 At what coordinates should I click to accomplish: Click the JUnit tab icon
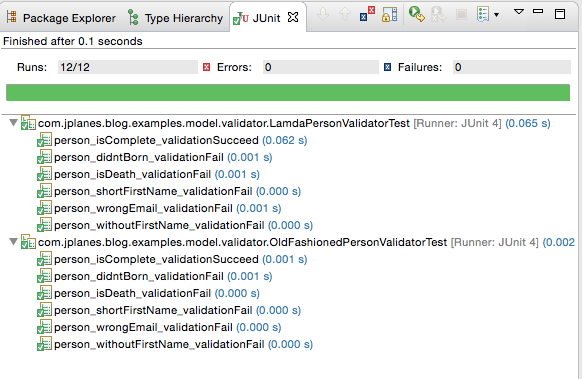click(241, 18)
